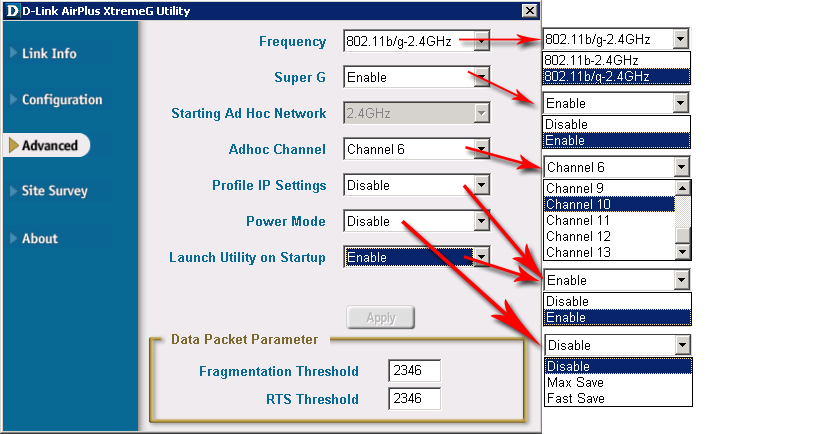Open the Frequency dropdown in the utility window
This screenshot has width=838, height=434.
(482, 41)
